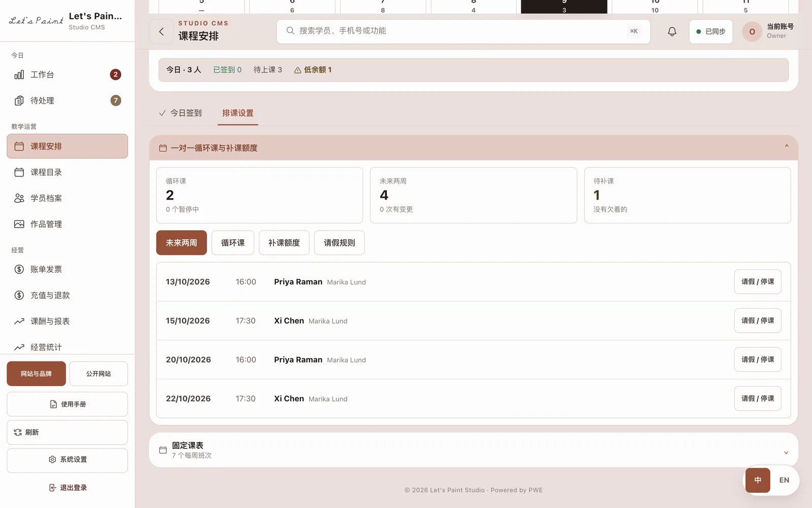
Task: Open 作品管理 in the sidebar
Action: click(67, 224)
